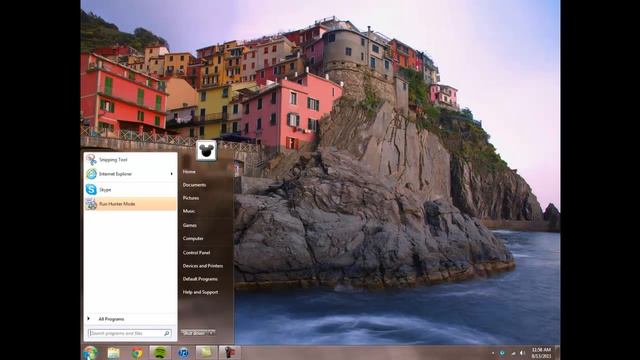Open Spotify from the taskbar
Viewport: 640px width, 360px height.
(160, 353)
